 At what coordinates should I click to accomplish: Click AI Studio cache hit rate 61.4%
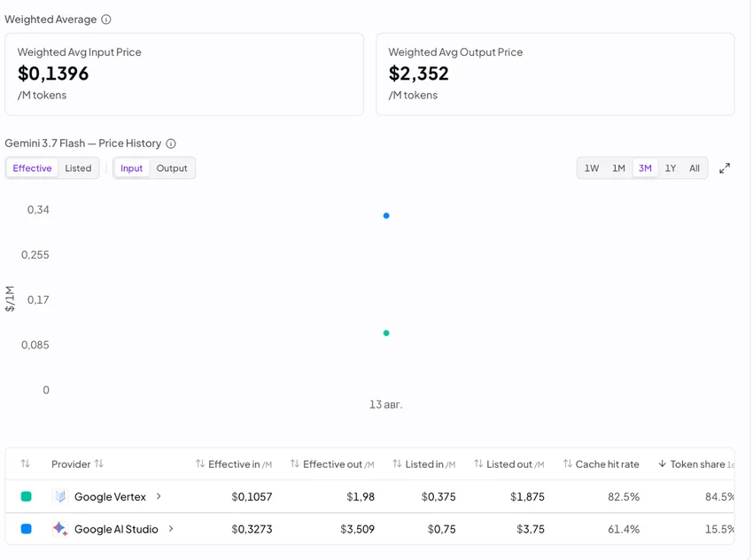click(624, 529)
